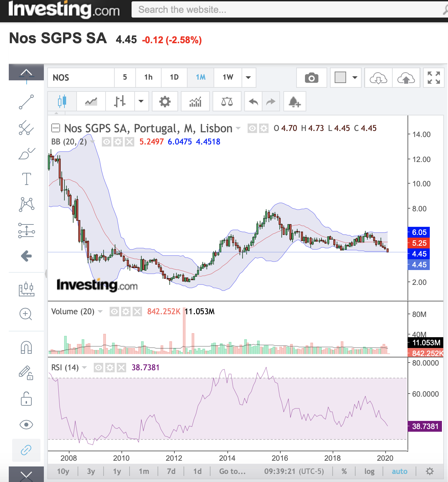448x482 pixels.
Task: Take a chart snapshot with camera icon
Action: pyautogui.click(x=311, y=78)
